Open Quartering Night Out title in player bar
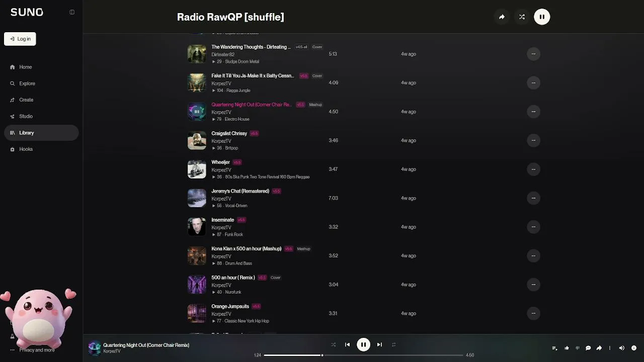 146,345
